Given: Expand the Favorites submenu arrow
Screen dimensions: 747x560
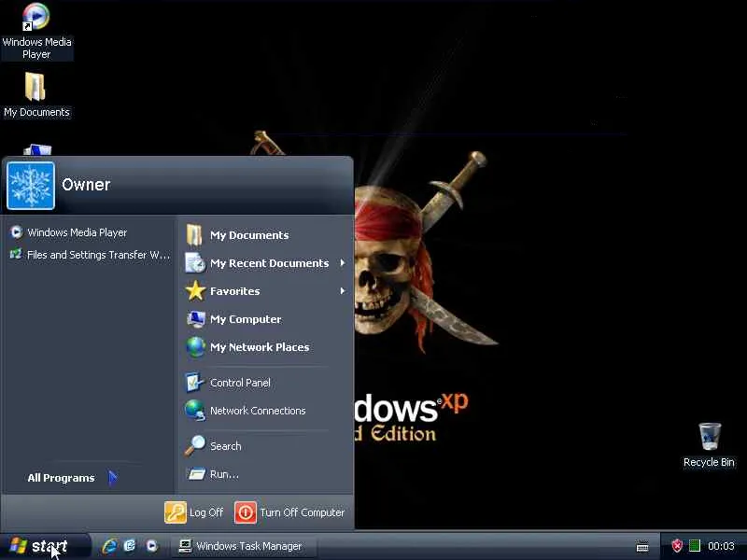Looking at the screenshot, I should click(342, 291).
